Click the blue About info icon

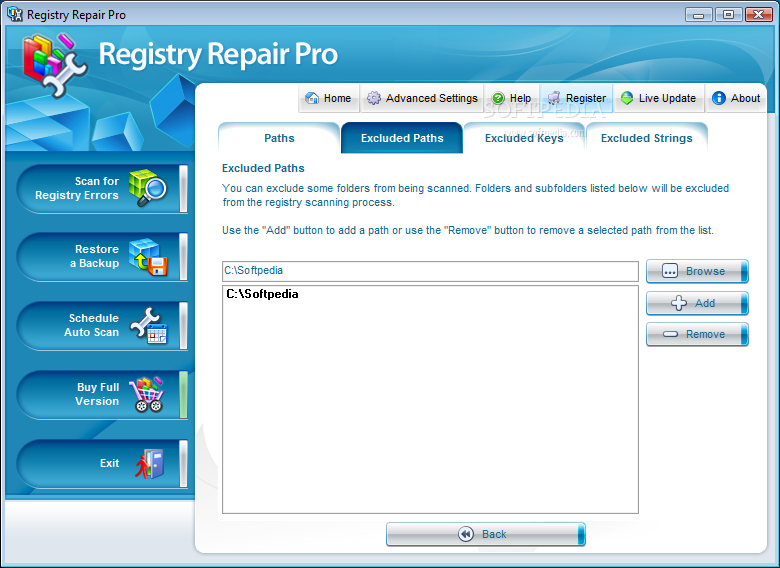[719, 98]
